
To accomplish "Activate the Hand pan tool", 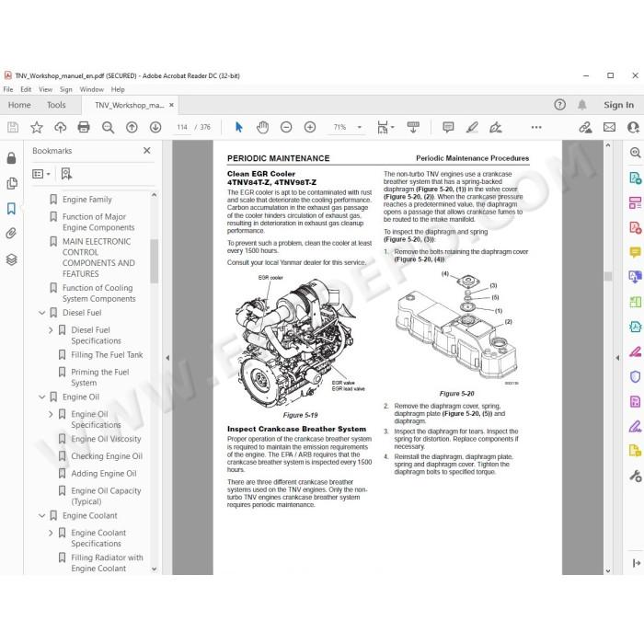I will coord(262,127).
